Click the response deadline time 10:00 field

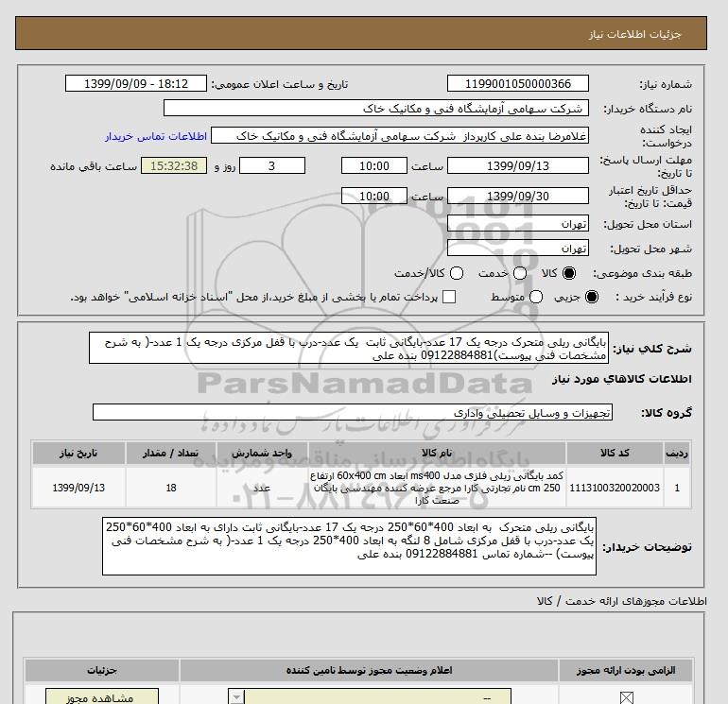click(374, 165)
